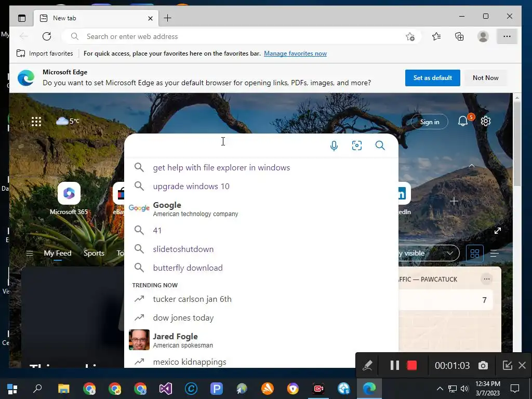Switch feed to list view
Viewport: 532px width, 399px height.
[495, 253]
